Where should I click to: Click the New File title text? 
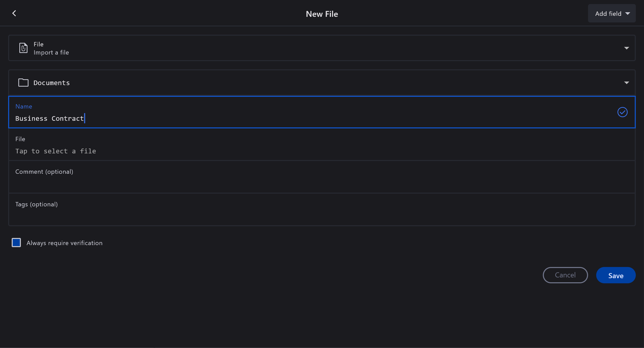coord(322,14)
